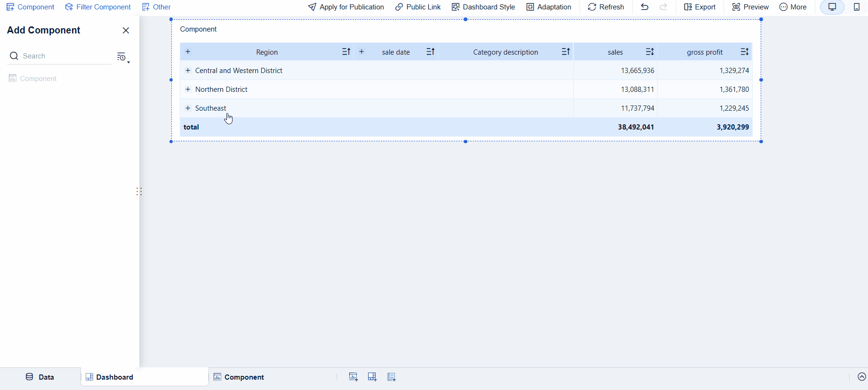This screenshot has height=390, width=868.
Task: Open the Filter Component menu
Action: [98, 7]
